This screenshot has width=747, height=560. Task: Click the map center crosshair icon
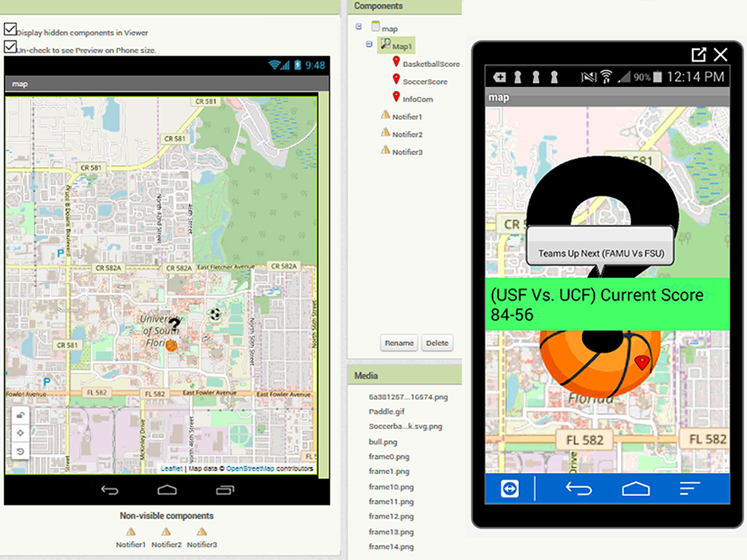click(x=21, y=433)
